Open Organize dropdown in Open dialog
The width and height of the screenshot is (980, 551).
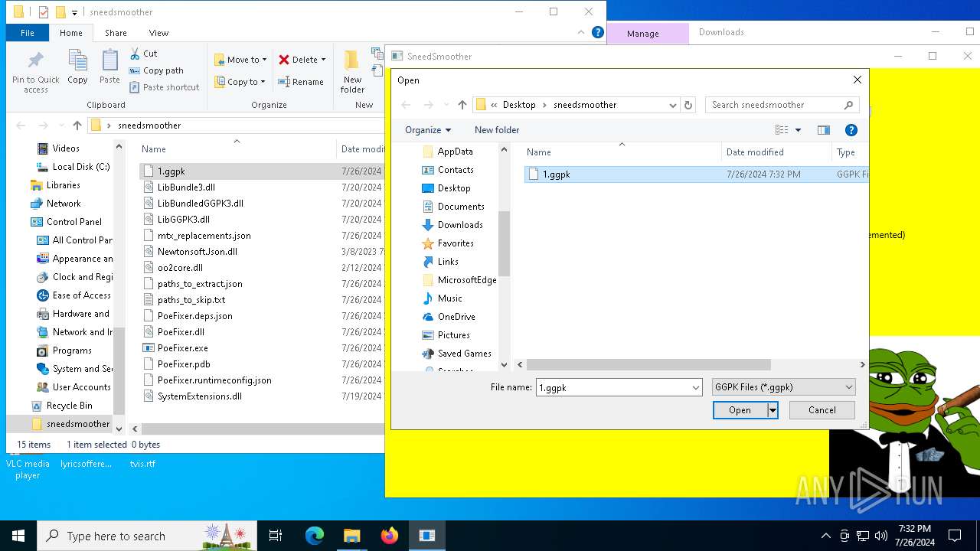click(428, 130)
